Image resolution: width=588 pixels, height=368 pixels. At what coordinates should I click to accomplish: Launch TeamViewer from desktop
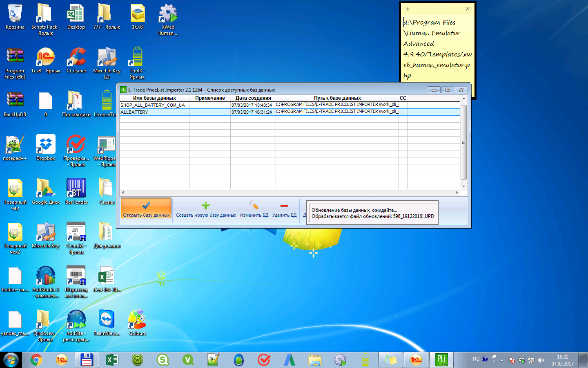pyautogui.click(x=107, y=323)
